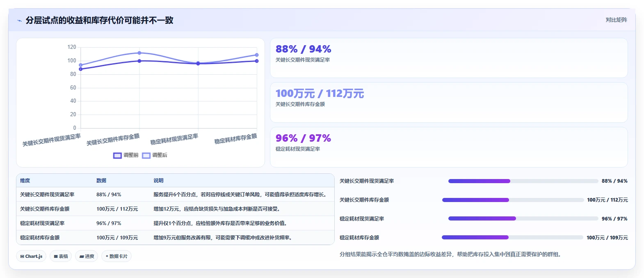Click description starting 提升仅1个百分点

point(221,223)
